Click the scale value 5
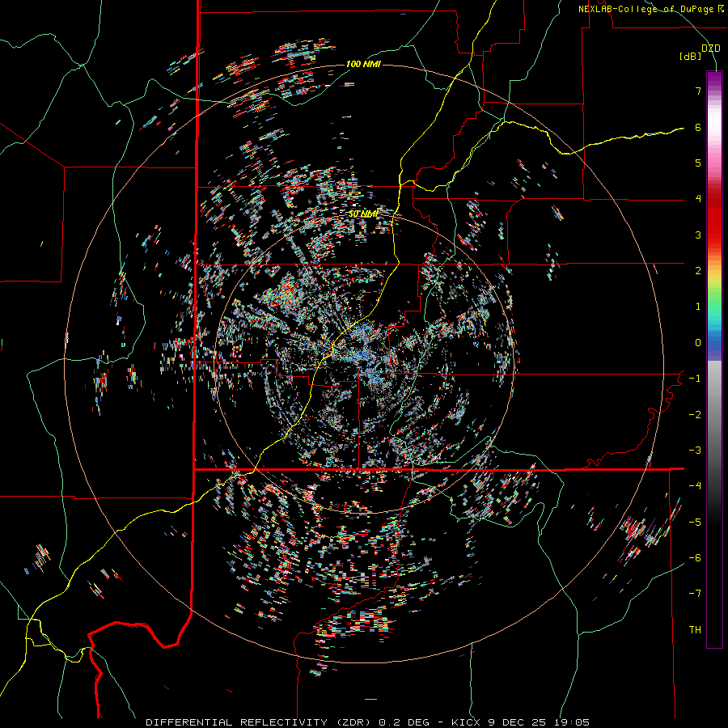This screenshot has width=728, height=728. (x=698, y=163)
